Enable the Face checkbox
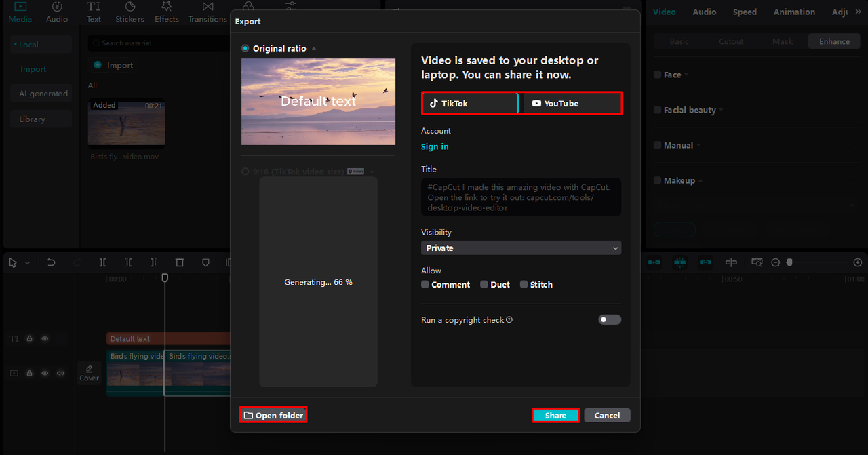Image resolution: width=868 pixels, height=455 pixels. click(x=658, y=75)
